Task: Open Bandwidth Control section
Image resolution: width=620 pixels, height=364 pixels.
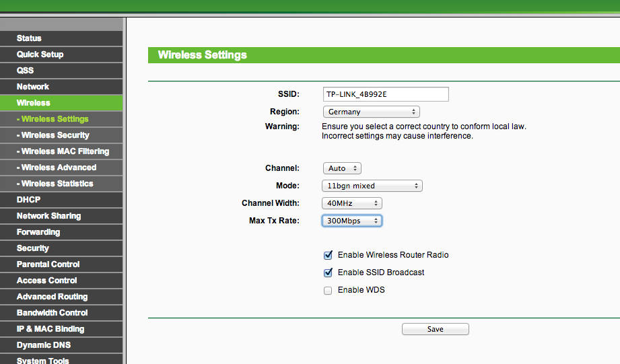Action: pyautogui.click(x=61, y=313)
